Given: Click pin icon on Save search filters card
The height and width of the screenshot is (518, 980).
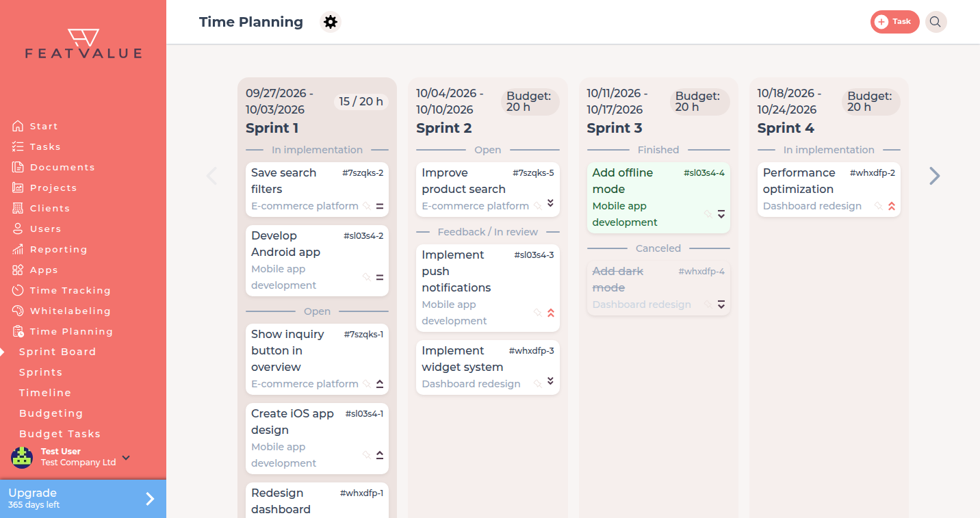Looking at the screenshot, I should pos(367,206).
